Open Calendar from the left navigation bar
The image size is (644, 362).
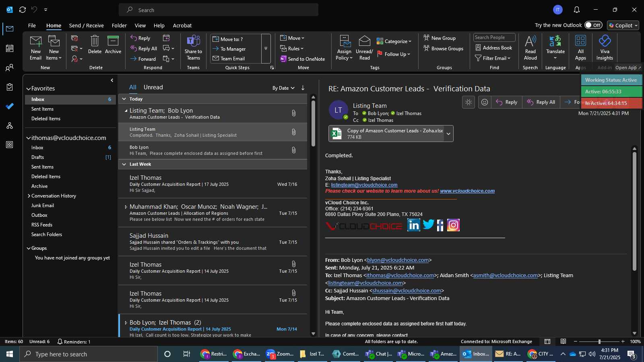coord(10,48)
